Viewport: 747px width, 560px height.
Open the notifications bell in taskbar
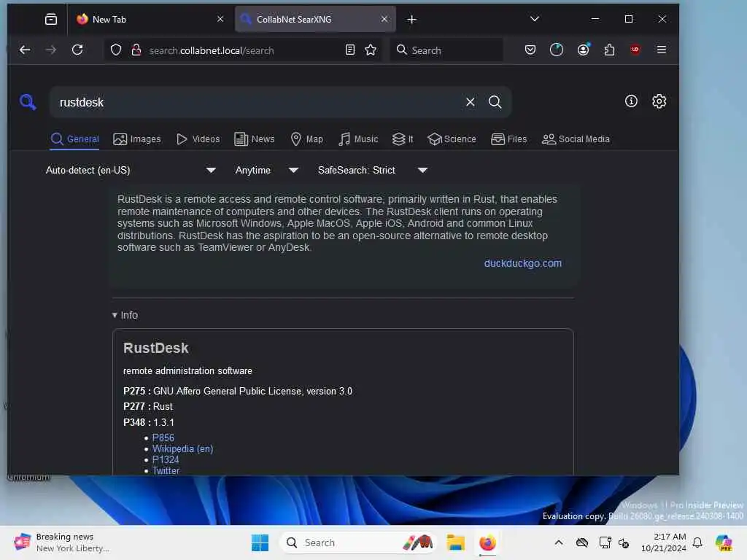point(697,542)
